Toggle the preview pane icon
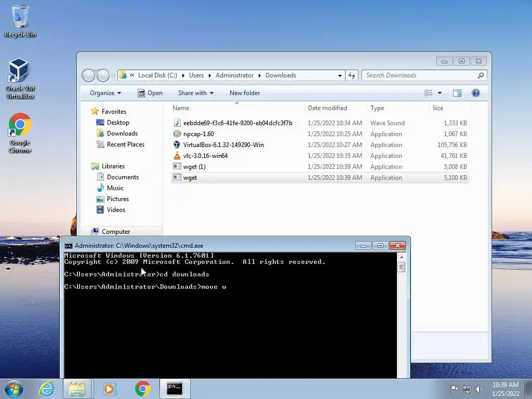 click(457, 93)
